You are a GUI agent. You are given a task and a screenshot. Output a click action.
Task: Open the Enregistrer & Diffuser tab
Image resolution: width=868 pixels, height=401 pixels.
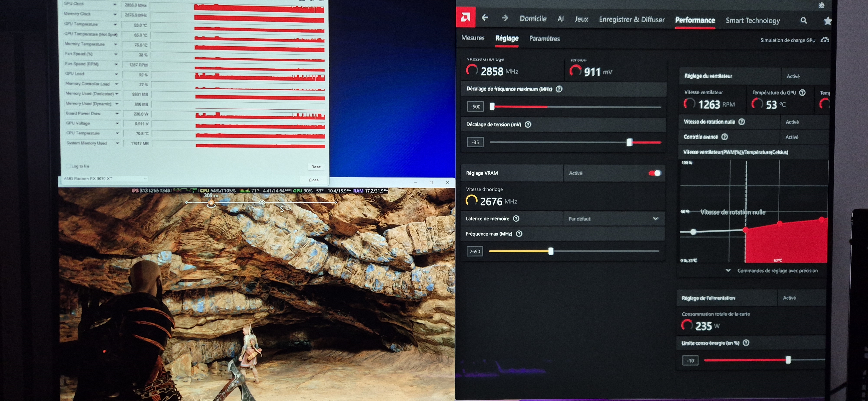point(632,20)
